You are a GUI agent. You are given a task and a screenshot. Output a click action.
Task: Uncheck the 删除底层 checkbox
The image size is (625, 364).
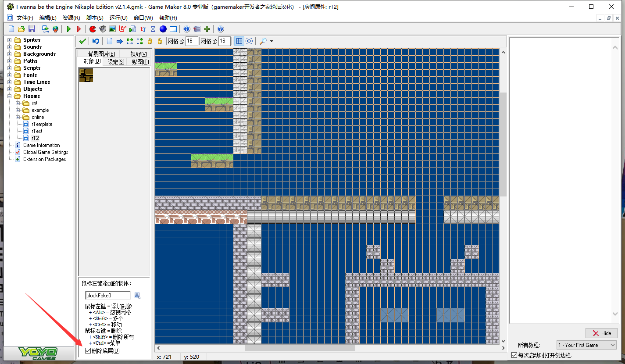point(88,351)
